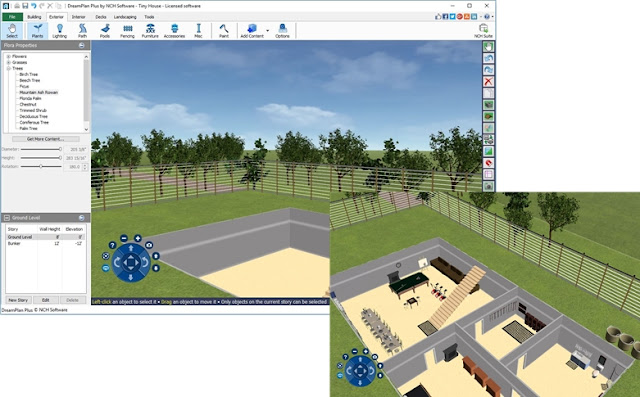
Task: Open the Pools tool
Action: pyautogui.click(x=105, y=31)
